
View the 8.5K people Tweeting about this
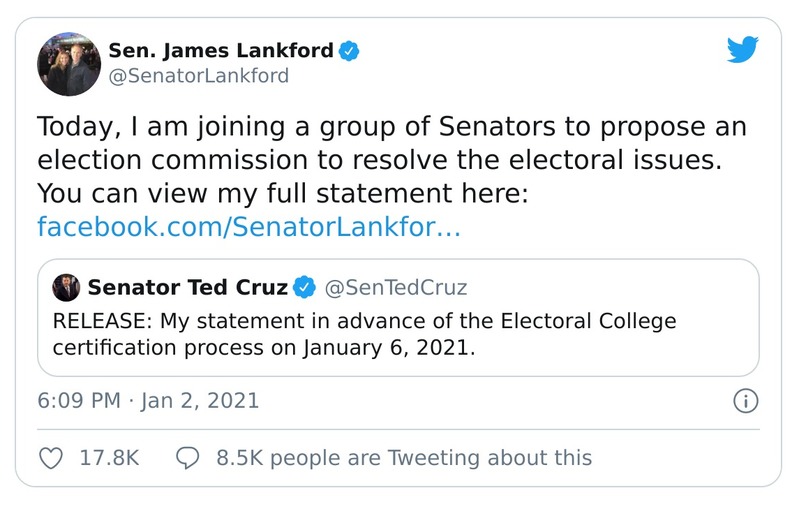click(403, 458)
